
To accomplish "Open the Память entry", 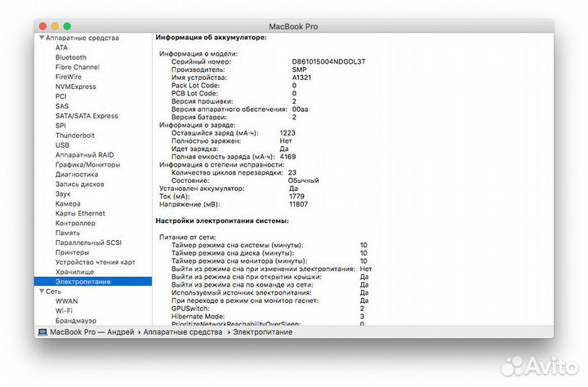I will 68,233.
